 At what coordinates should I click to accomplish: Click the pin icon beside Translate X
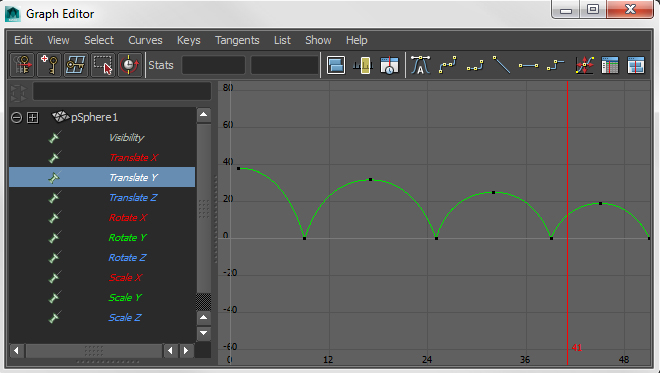click(x=54, y=157)
